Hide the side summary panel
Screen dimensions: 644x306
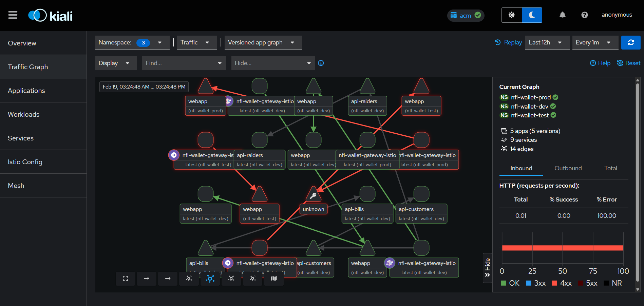point(488,268)
